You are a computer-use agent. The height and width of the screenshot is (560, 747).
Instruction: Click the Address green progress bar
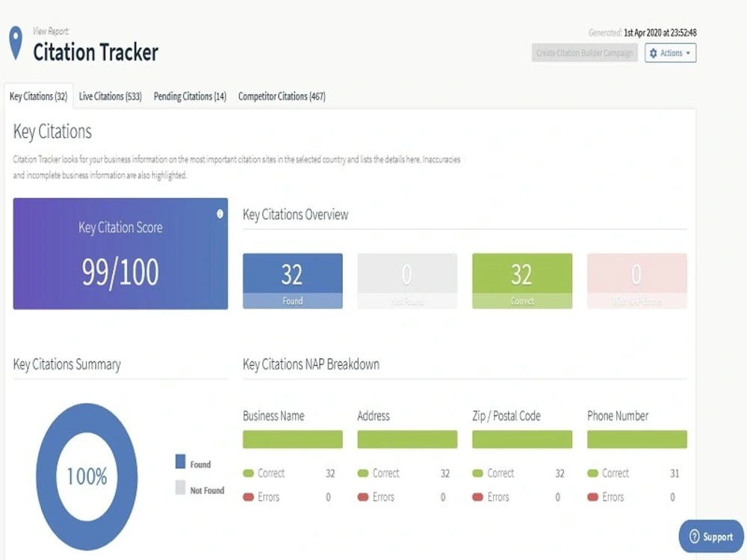407,439
